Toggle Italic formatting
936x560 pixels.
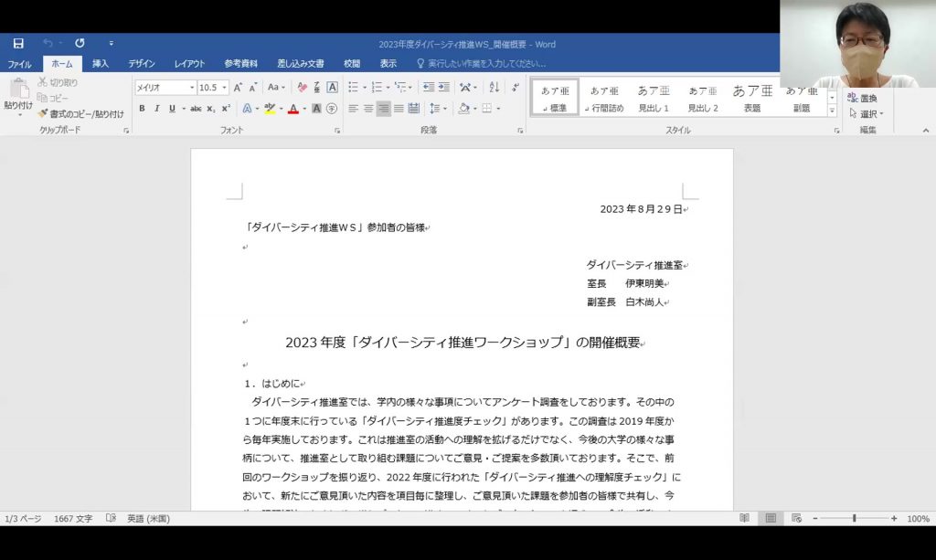156,109
